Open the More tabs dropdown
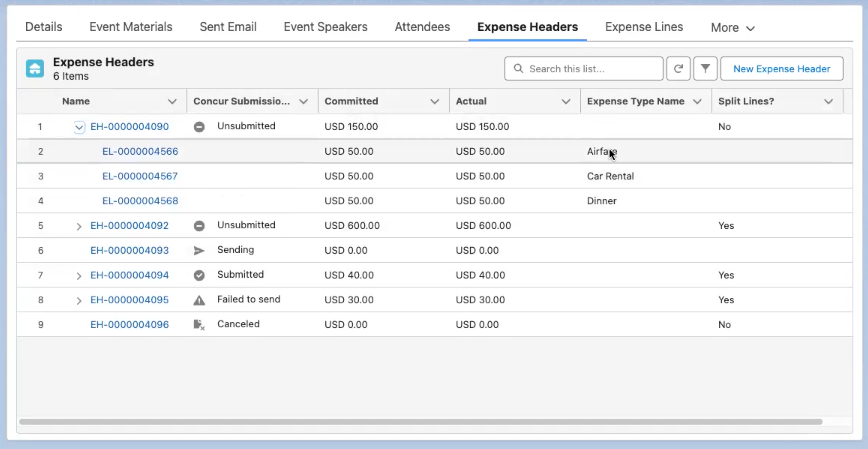Image resolution: width=868 pixels, height=449 pixels. [x=732, y=28]
